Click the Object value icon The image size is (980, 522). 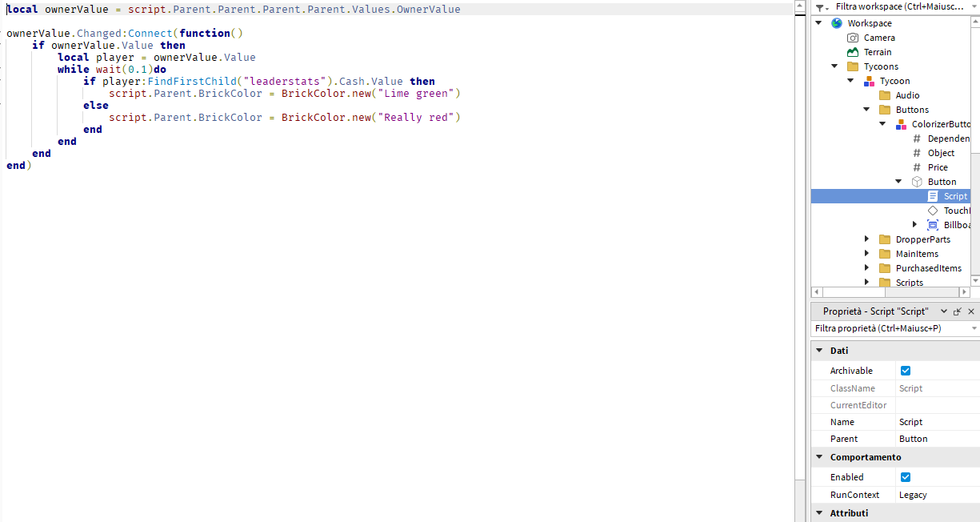(x=917, y=153)
